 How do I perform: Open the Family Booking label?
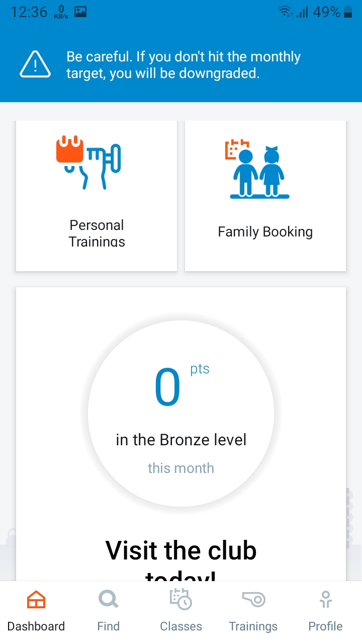(x=265, y=232)
